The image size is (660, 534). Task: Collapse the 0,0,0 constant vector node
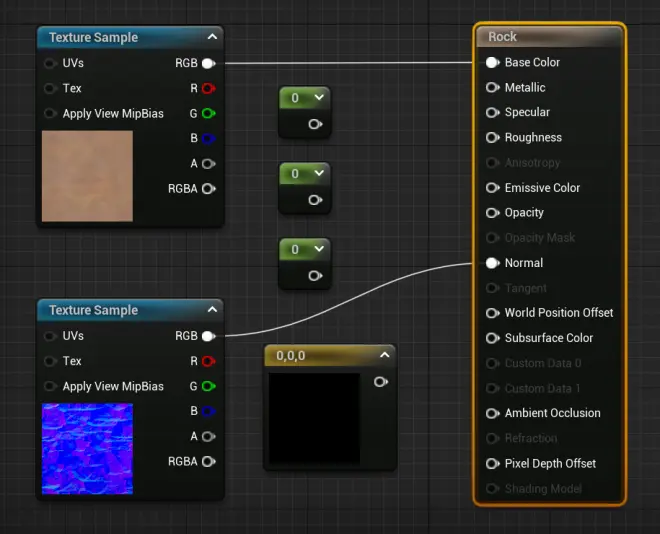tap(384, 355)
